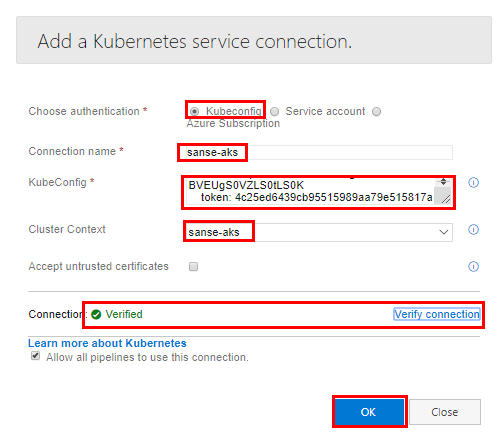Open info icon for Accept untrusted certificates
This screenshot has height=437, width=493.
[473, 267]
